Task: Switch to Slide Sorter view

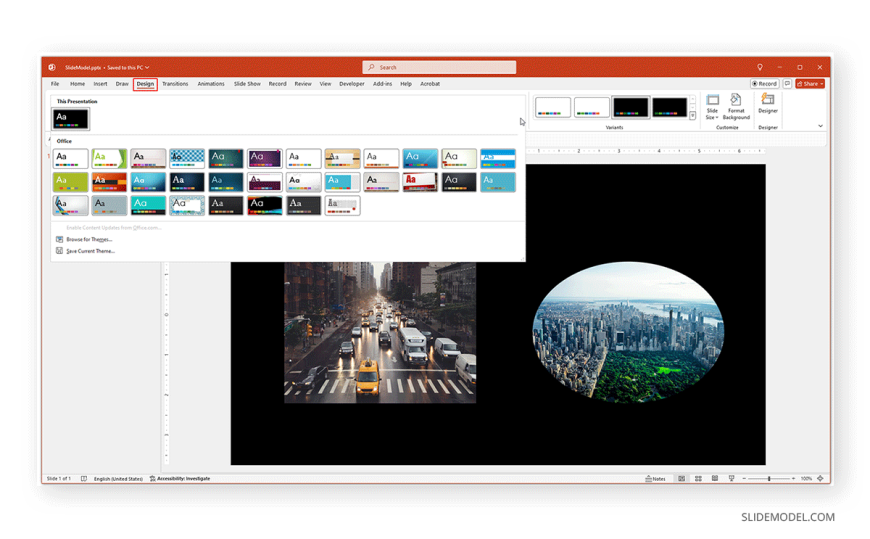Action: pyautogui.click(x=698, y=478)
